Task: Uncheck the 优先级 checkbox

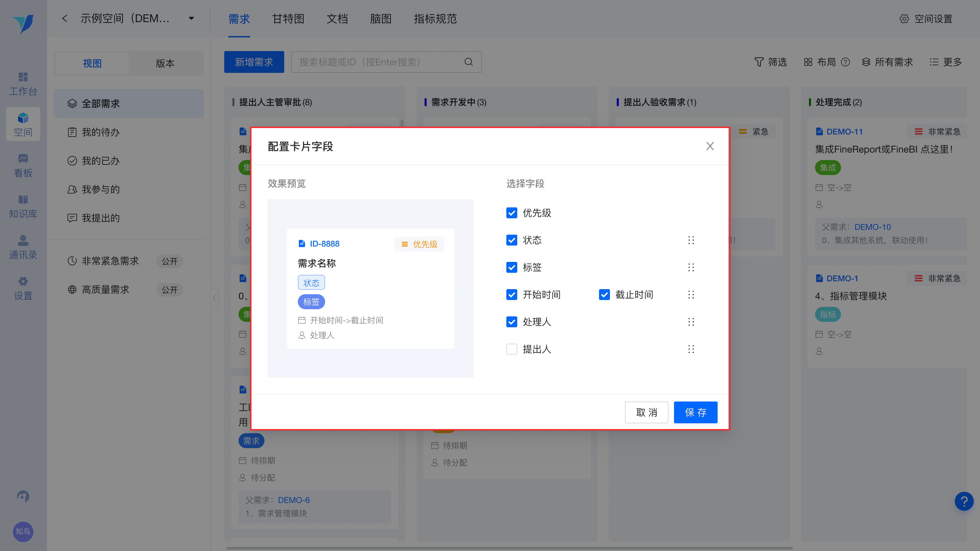Action: tap(512, 213)
